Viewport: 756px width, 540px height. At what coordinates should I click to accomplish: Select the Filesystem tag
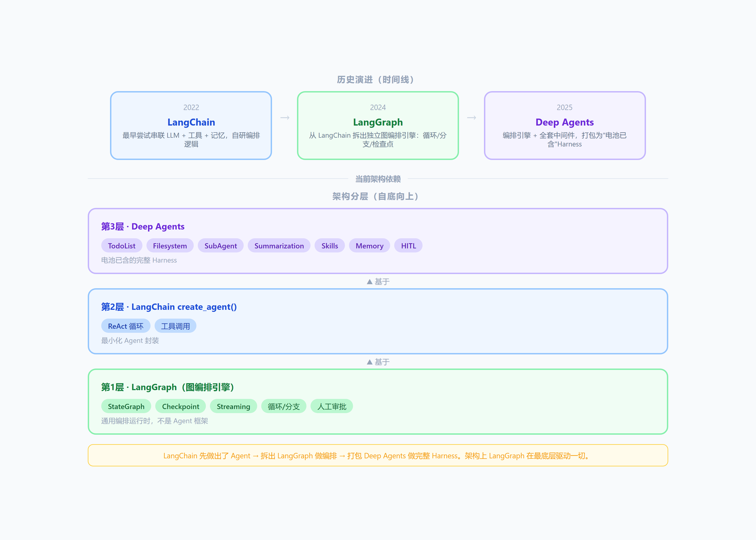coord(170,246)
